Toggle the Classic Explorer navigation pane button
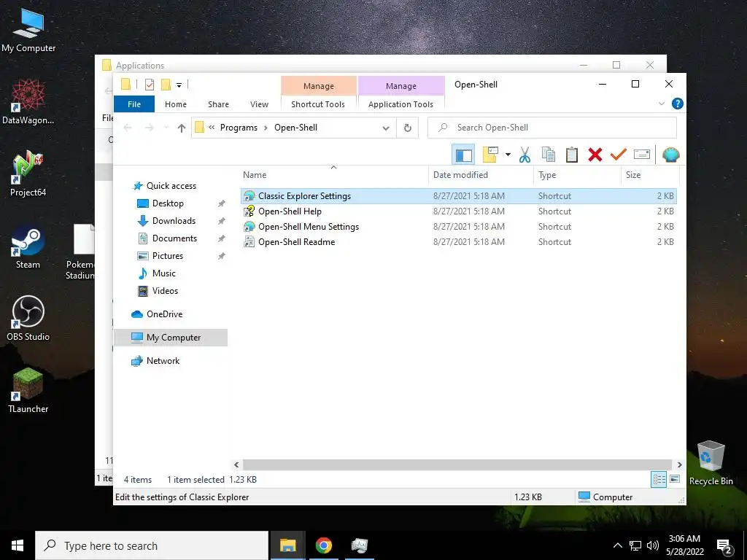 463,155
